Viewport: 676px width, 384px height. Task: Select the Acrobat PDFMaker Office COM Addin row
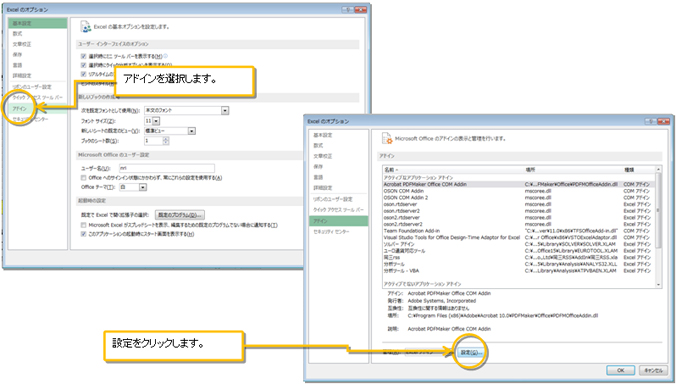(x=519, y=184)
